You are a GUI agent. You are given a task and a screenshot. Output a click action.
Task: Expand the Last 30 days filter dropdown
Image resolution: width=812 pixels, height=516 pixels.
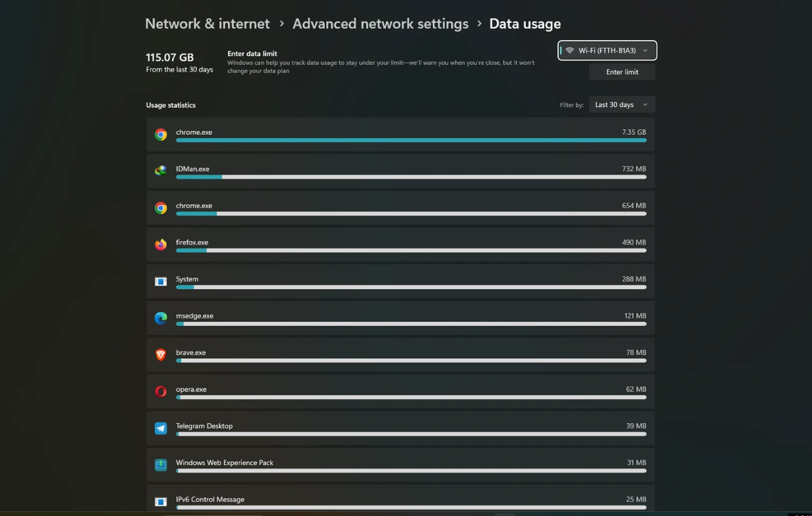622,104
